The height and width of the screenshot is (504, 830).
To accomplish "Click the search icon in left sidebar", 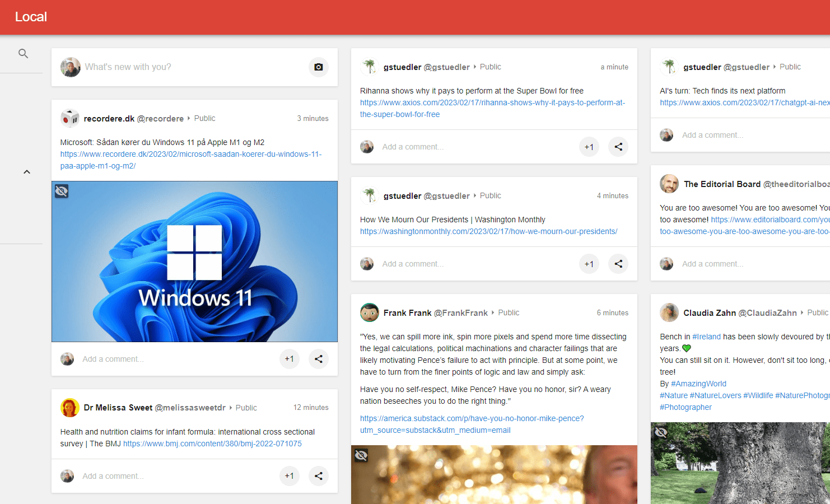I will [23, 54].
